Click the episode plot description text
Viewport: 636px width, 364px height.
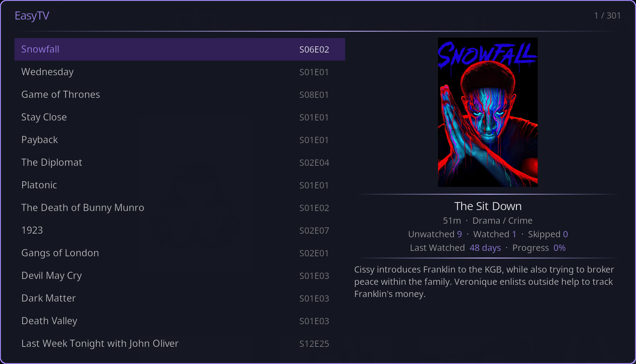pos(484,282)
